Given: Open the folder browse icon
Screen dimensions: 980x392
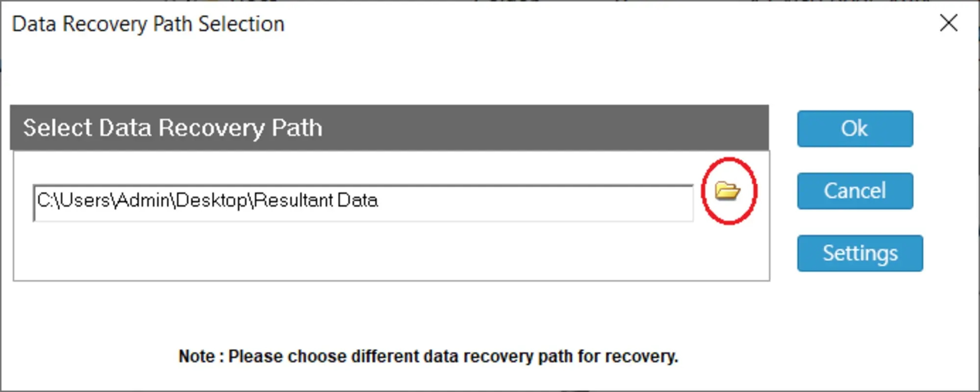Looking at the screenshot, I should pyautogui.click(x=728, y=191).
